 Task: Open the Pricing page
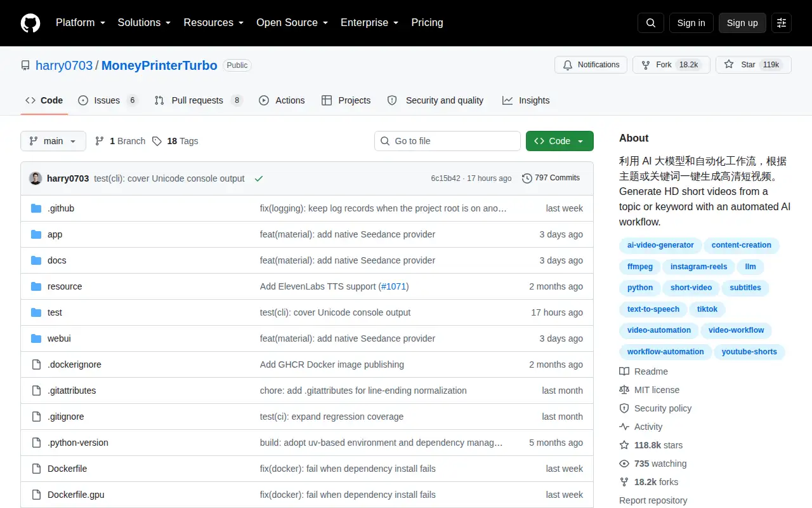coord(427,23)
